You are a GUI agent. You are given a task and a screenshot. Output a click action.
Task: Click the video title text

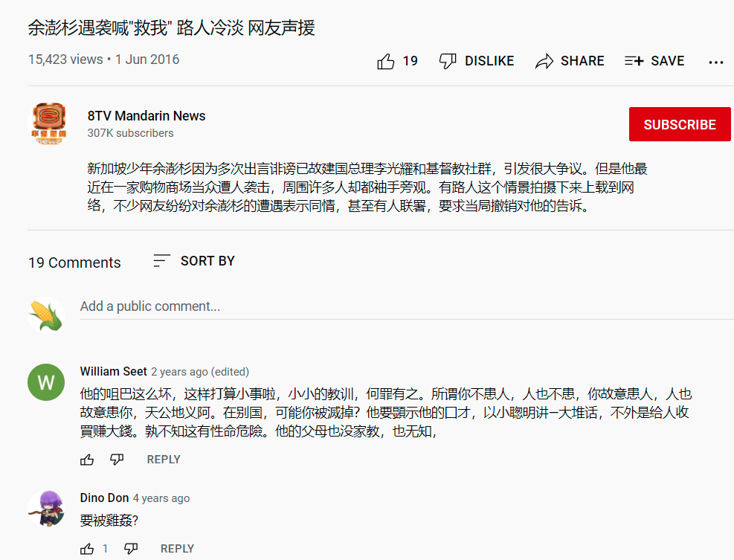coord(171,28)
